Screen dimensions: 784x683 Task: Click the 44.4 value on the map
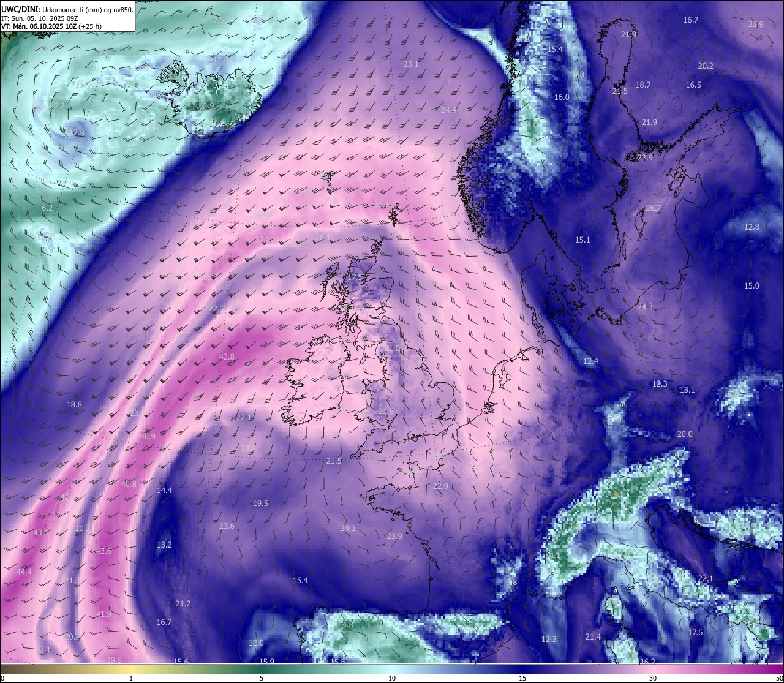pyautogui.click(x=24, y=572)
